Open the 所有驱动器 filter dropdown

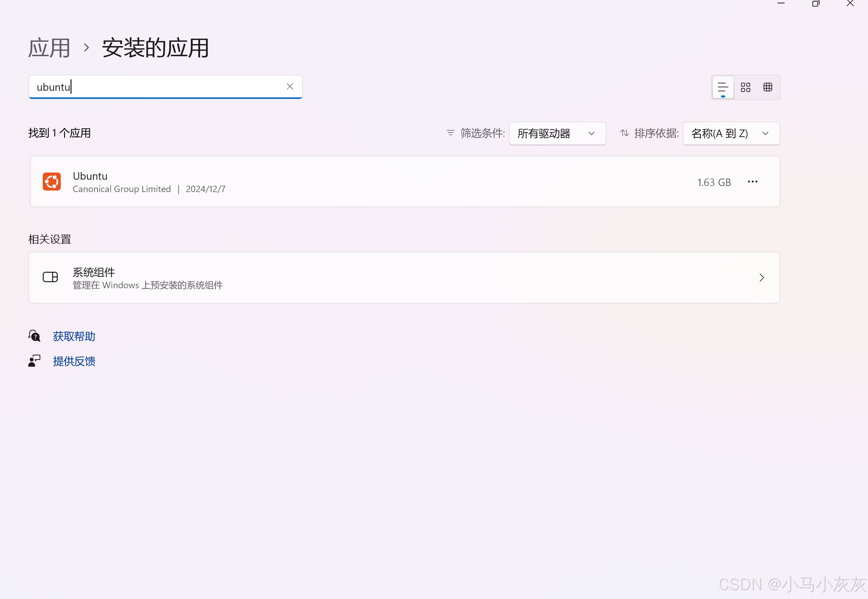point(557,133)
